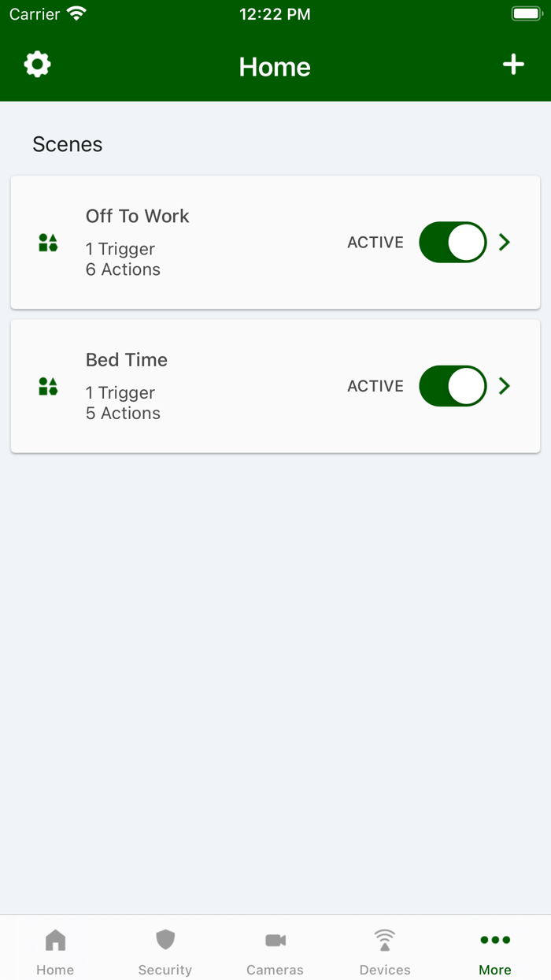Viewport: 551px width, 980px height.
Task: Disable the Bed Time active switch
Action: (453, 386)
